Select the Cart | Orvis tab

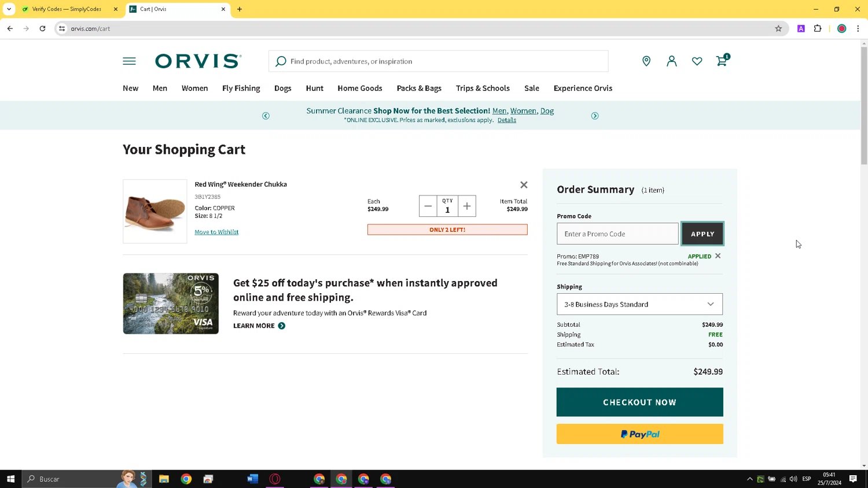click(x=176, y=9)
